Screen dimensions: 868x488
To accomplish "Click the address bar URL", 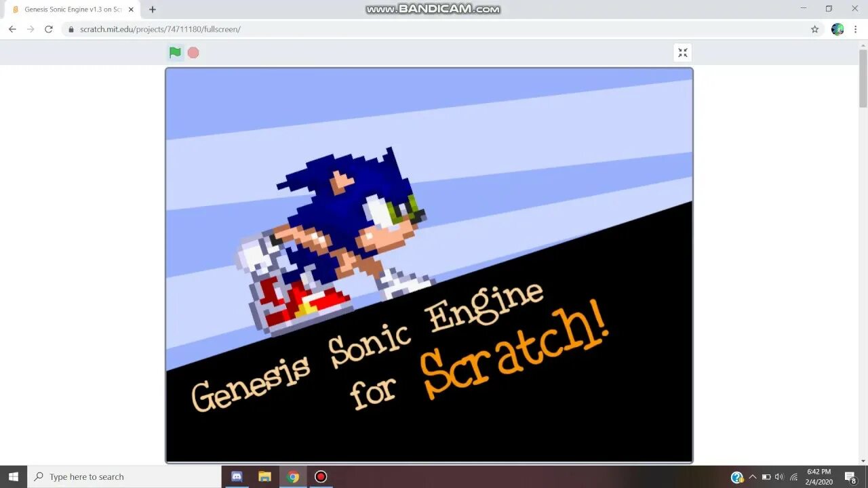I will [160, 29].
